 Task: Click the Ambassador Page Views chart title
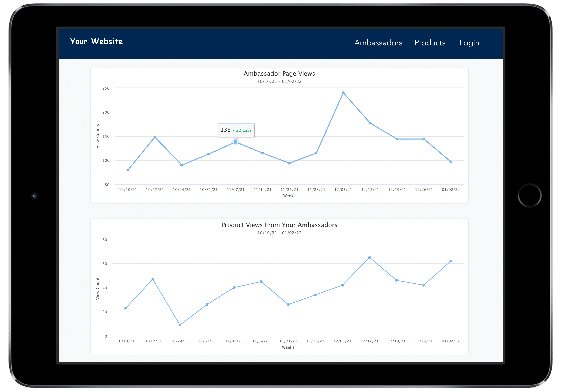tap(279, 74)
